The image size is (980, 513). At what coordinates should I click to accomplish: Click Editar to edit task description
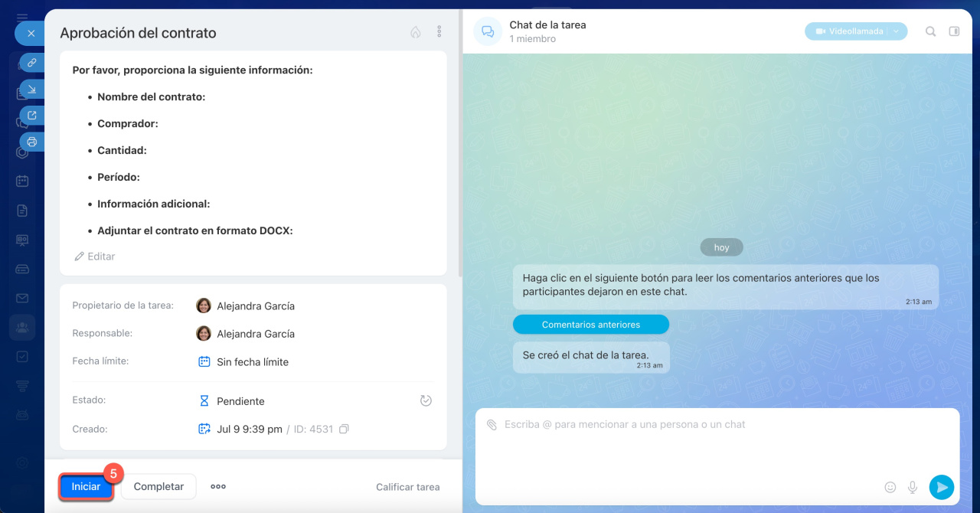[95, 256]
